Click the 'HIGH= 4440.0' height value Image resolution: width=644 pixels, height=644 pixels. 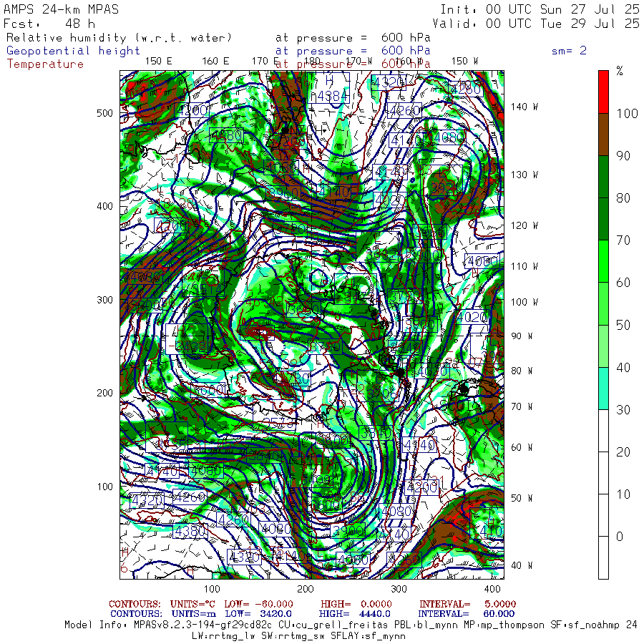pyautogui.click(x=354, y=614)
